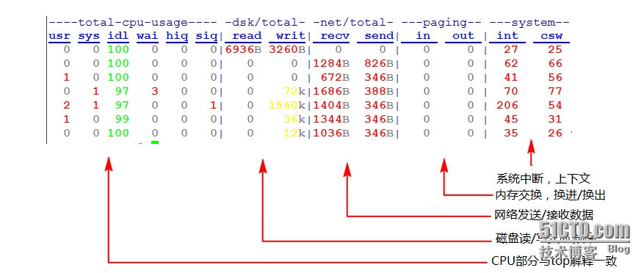Image resolution: width=644 pixels, height=273 pixels.
Task: Select the 6936B read value
Action: click(243, 50)
